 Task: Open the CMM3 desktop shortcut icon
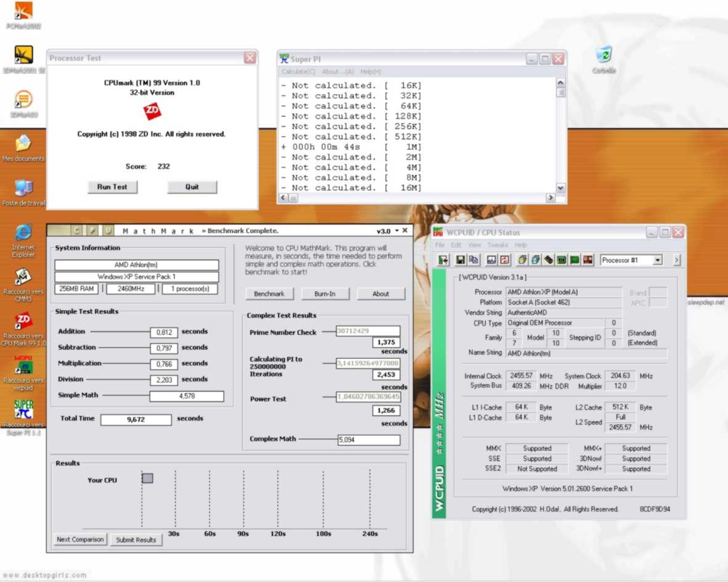[23, 285]
